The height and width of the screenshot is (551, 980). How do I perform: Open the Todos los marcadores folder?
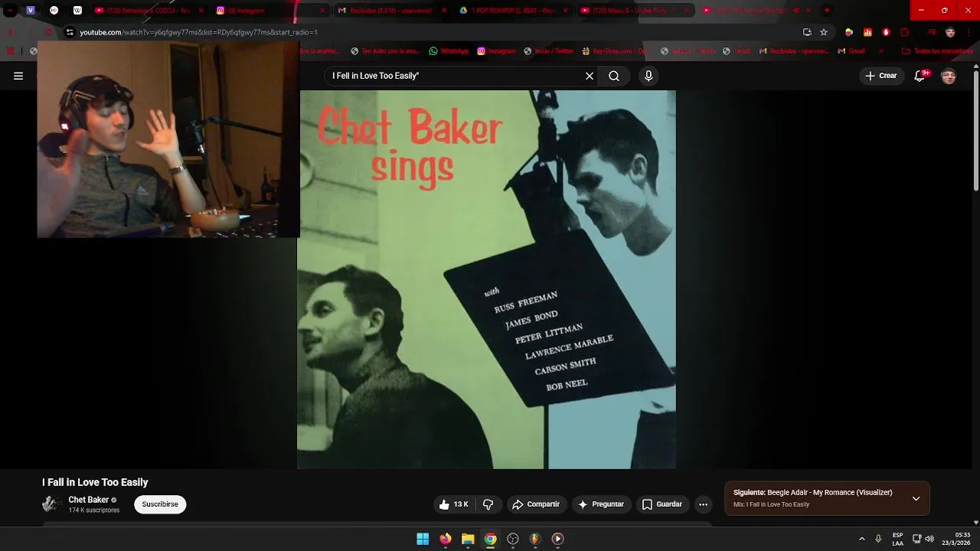pyautogui.click(x=937, y=51)
